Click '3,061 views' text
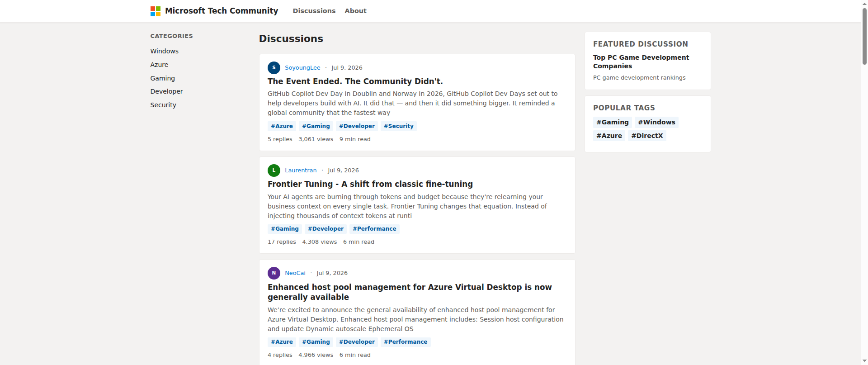868x365 pixels. pyautogui.click(x=316, y=139)
